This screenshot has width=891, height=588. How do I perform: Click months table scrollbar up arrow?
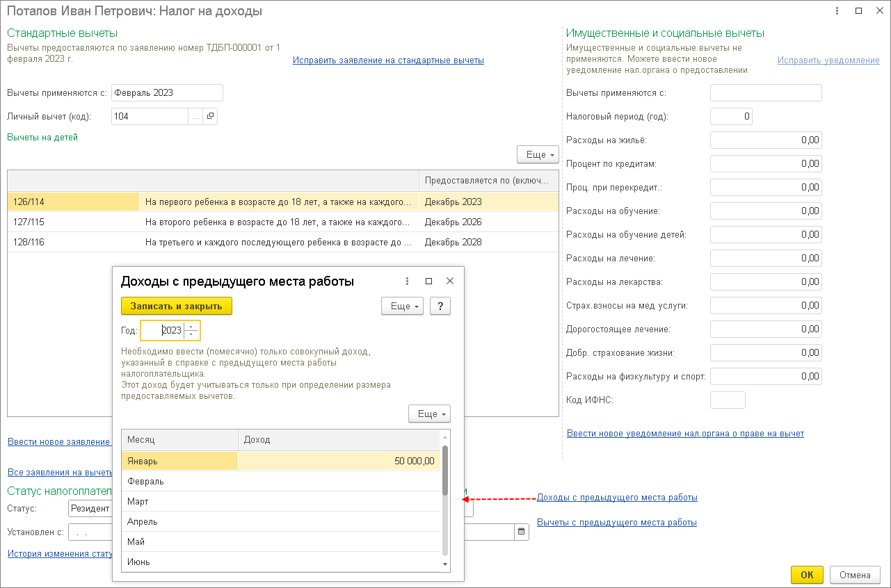[445, 436]
